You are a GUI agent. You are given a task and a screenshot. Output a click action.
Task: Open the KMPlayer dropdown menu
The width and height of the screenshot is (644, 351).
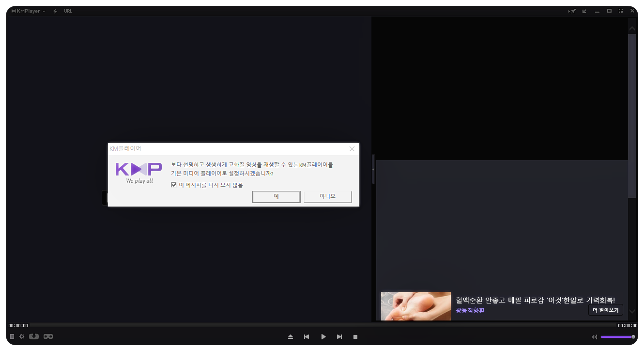[x=28, y=11]
